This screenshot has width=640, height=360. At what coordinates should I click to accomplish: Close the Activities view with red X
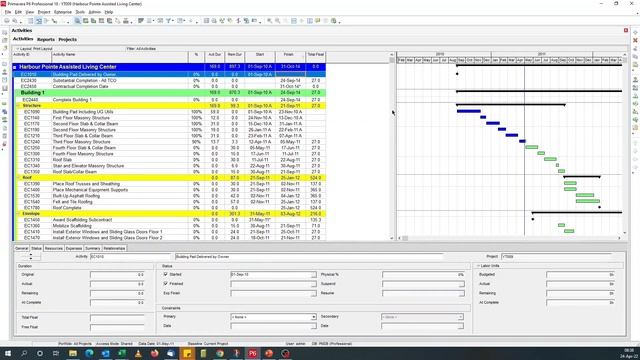point(626,30)
